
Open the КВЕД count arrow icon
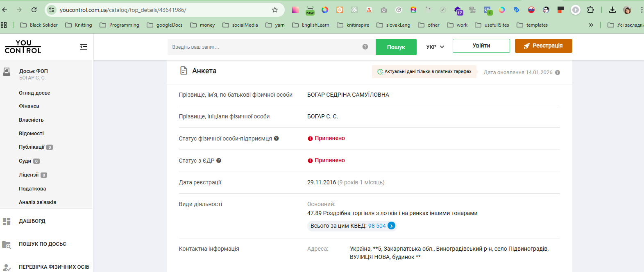[x=392, y=226]
